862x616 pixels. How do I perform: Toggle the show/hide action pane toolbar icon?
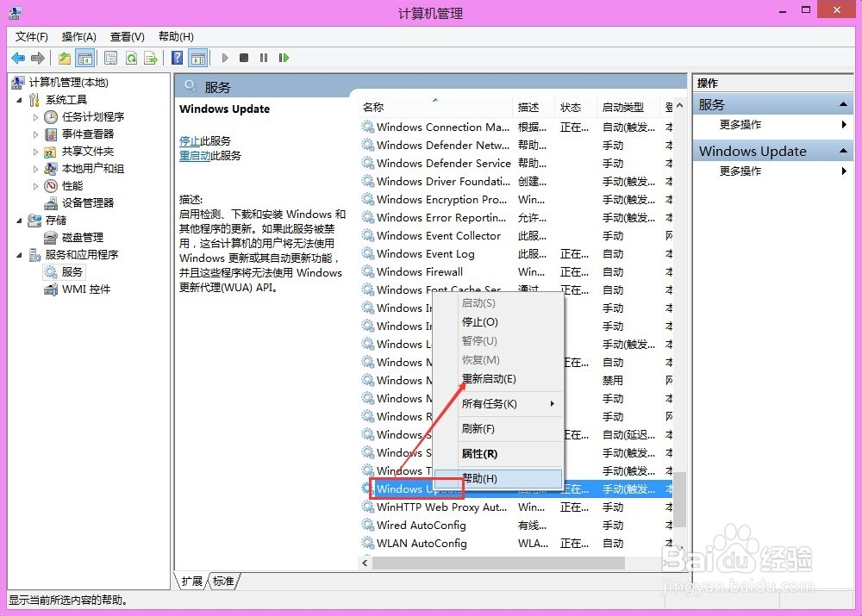coord(200,58)
